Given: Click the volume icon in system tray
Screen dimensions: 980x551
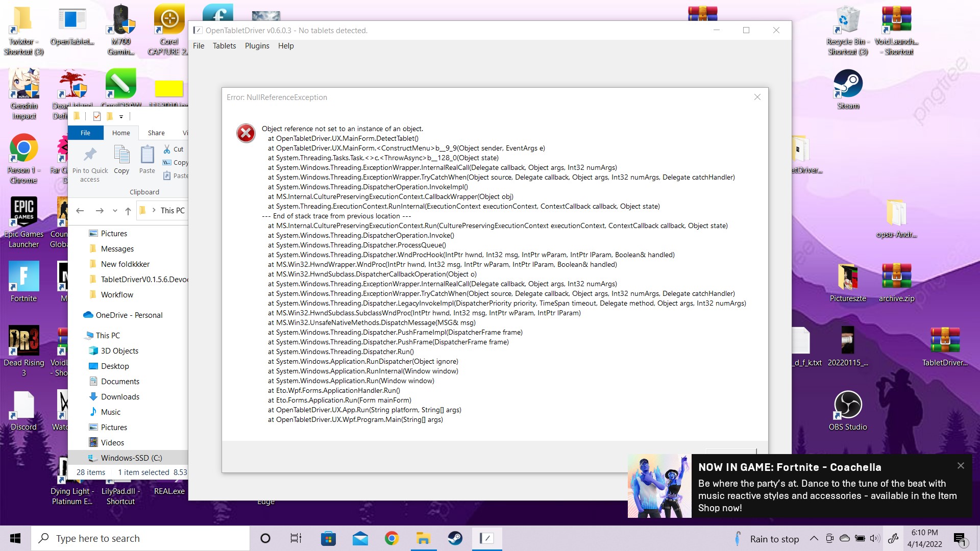Looking at the screenshot, I should [x=875, y=538].
